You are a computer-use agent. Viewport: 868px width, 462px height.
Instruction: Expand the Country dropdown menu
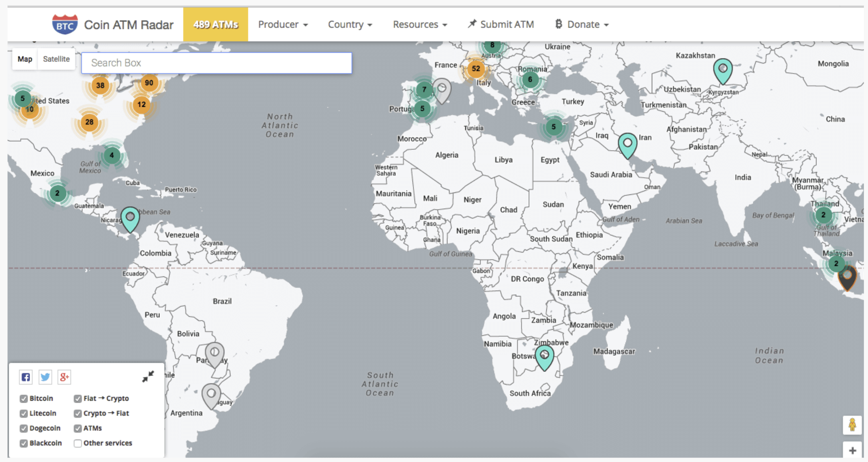[x=350, y=24]
